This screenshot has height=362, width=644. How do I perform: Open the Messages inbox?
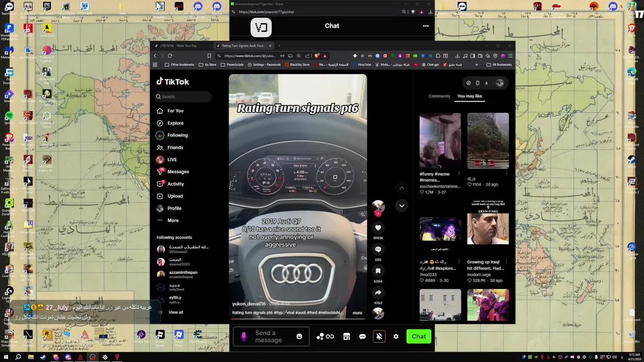pyautogui.click(x=173, y=171)
